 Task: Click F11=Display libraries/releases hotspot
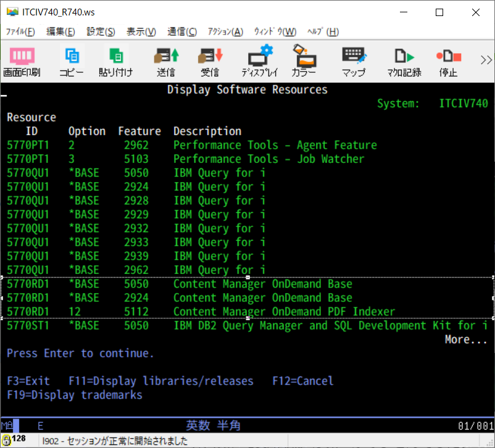(x=161, y=381)
